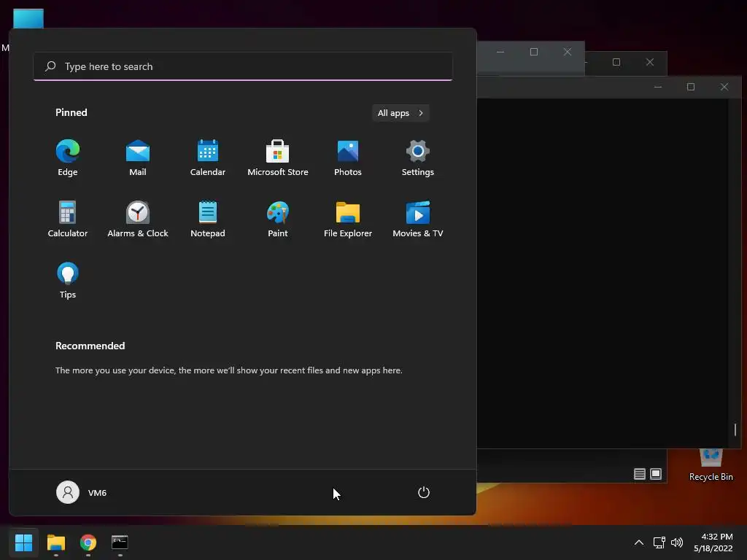Open network status in system tray

tap(659, 542)
